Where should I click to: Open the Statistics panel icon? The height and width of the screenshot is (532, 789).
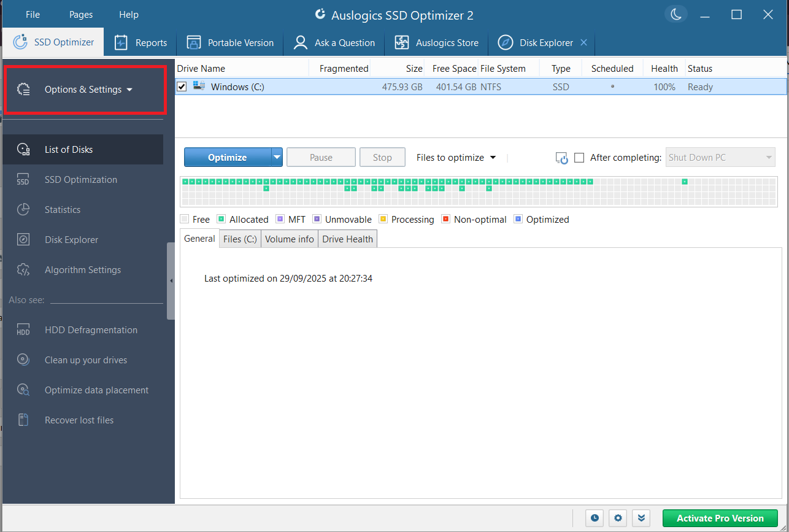coord(23,209)
